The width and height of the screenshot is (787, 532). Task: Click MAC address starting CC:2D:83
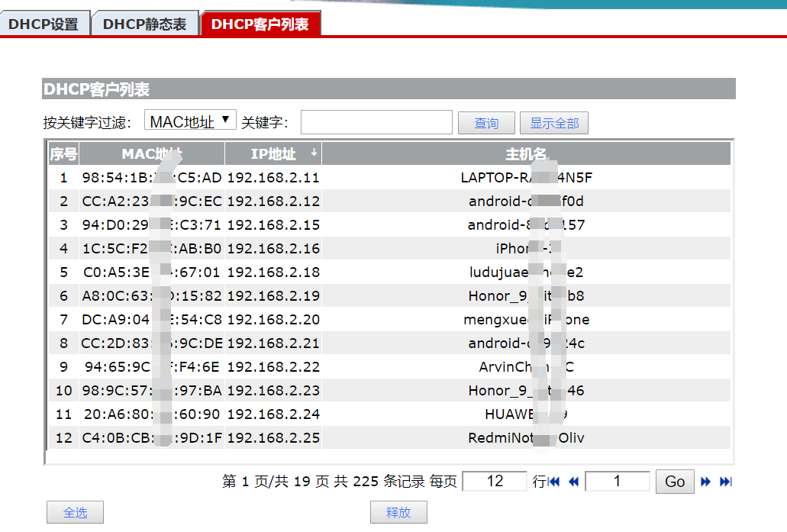(x=152, y=343)
